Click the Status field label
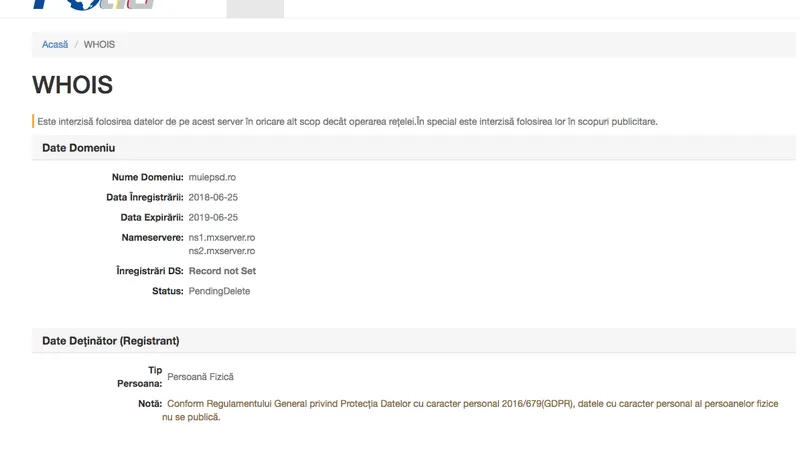Screen dimensions: 800x450 pos(168,291)
